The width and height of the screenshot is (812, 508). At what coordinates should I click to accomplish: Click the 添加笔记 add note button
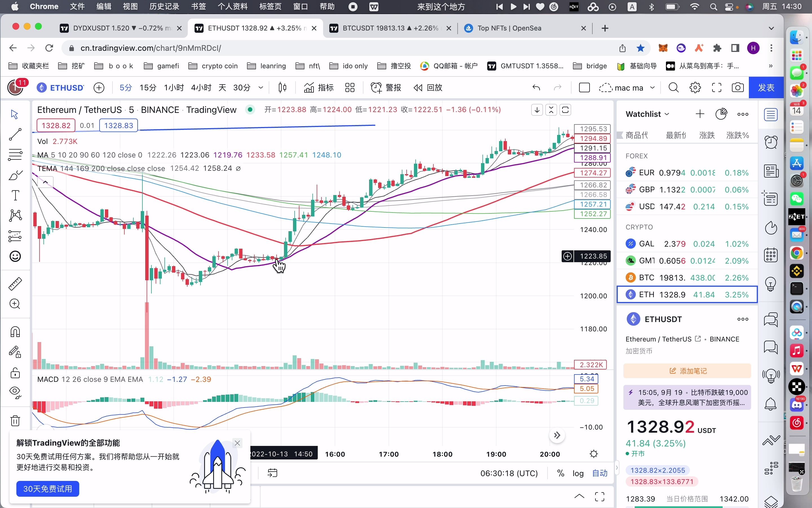[x=687, y=371]
